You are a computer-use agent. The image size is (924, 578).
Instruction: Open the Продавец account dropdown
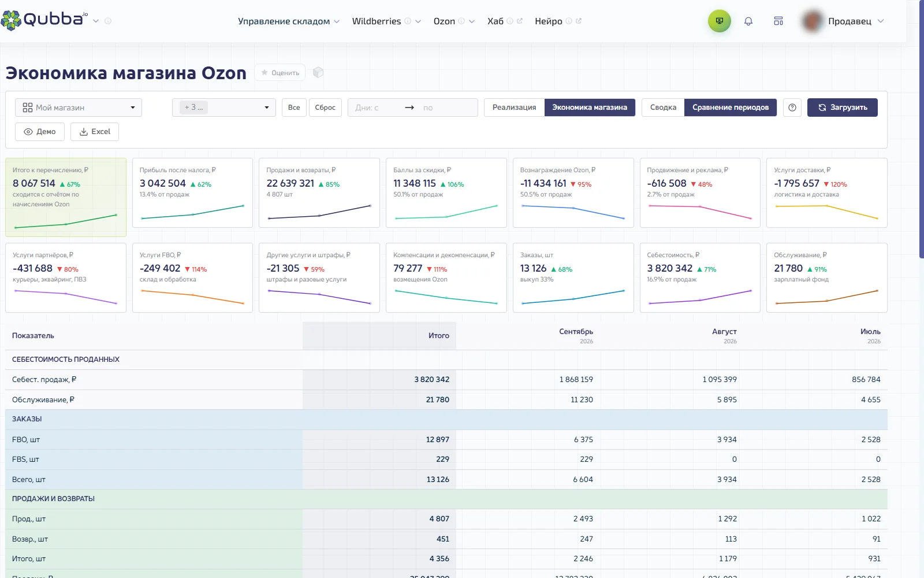click(855, 21)
